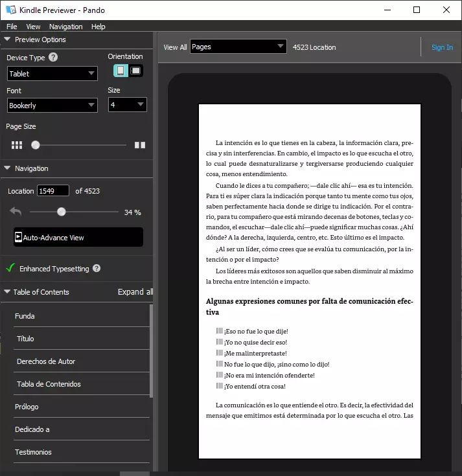Click the list item '¡Yo entendí otra cosa!'
The height and width of the screenshot is (476, 462).
tap(255, 387)
